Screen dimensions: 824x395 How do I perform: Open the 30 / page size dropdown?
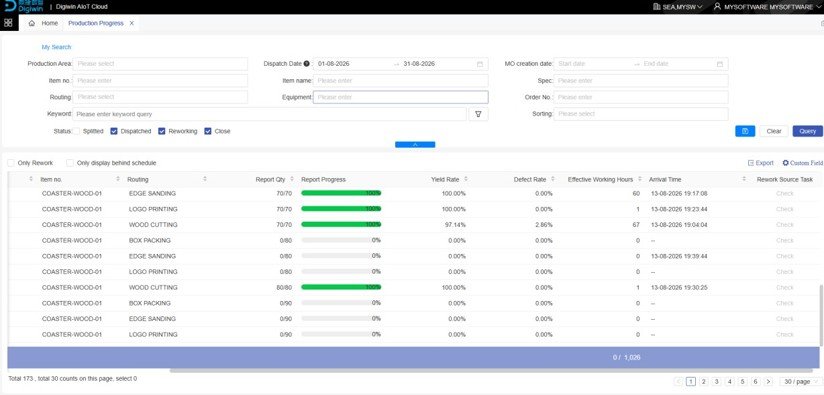801,382
